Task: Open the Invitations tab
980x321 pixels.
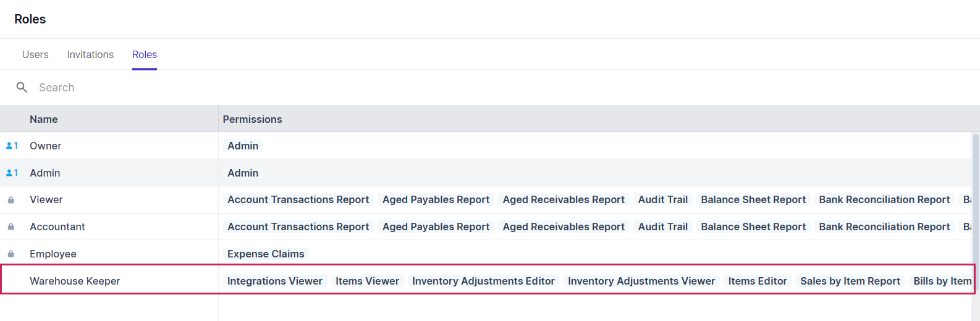Action: coord(90,55)
